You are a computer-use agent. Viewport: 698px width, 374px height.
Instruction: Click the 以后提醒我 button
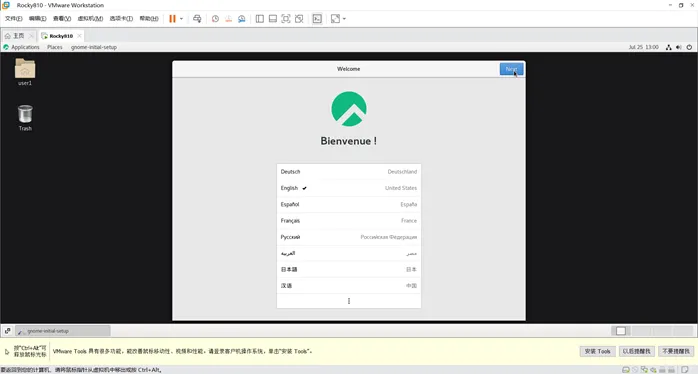pyautogui.click(x=637, y=351)
